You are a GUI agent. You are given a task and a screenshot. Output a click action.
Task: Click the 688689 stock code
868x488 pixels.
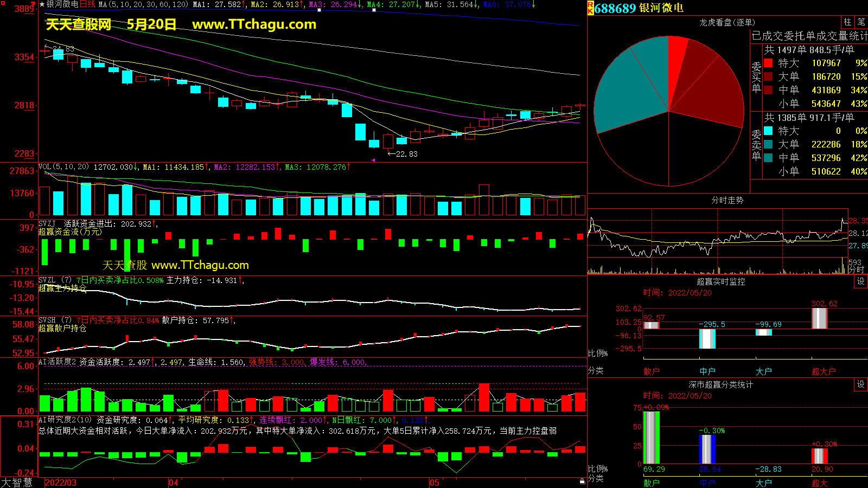click(615, 8)
